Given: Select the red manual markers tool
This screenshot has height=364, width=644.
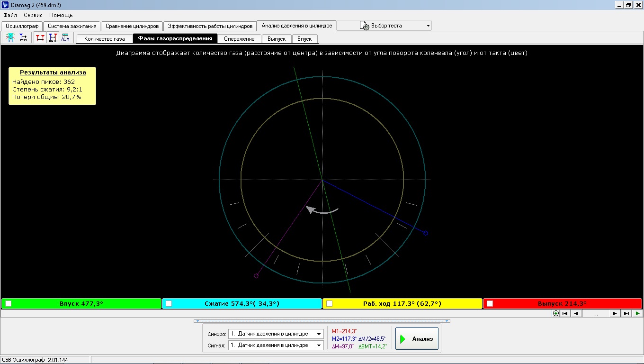Looking at the screenshot, I should point(40,38).
